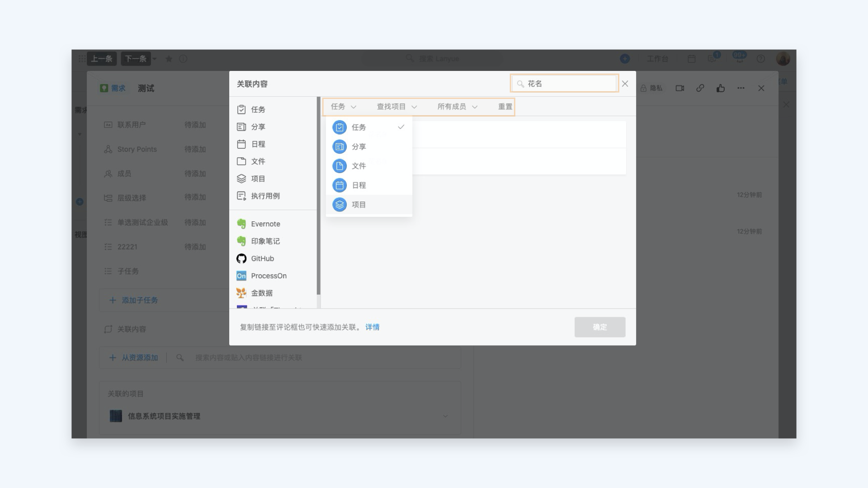This screenshot has height=488, width=868.
Task: Open the ProcessOn integration
Action: (273, 276)
